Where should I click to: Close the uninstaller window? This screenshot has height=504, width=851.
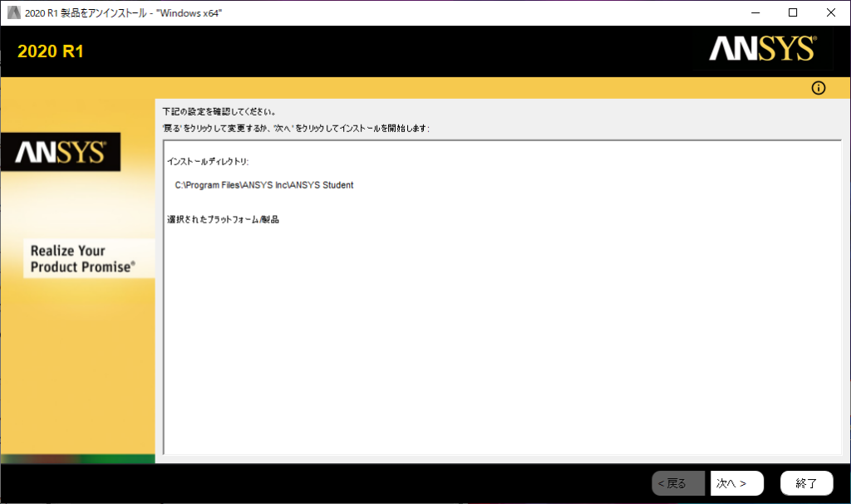831,12
